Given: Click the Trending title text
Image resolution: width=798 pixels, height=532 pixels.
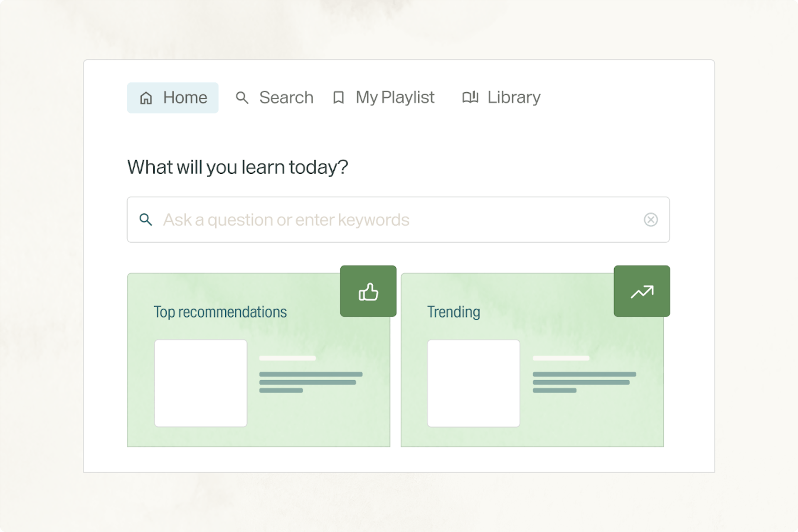Looking at the screenshot, I should click(453, 311).
